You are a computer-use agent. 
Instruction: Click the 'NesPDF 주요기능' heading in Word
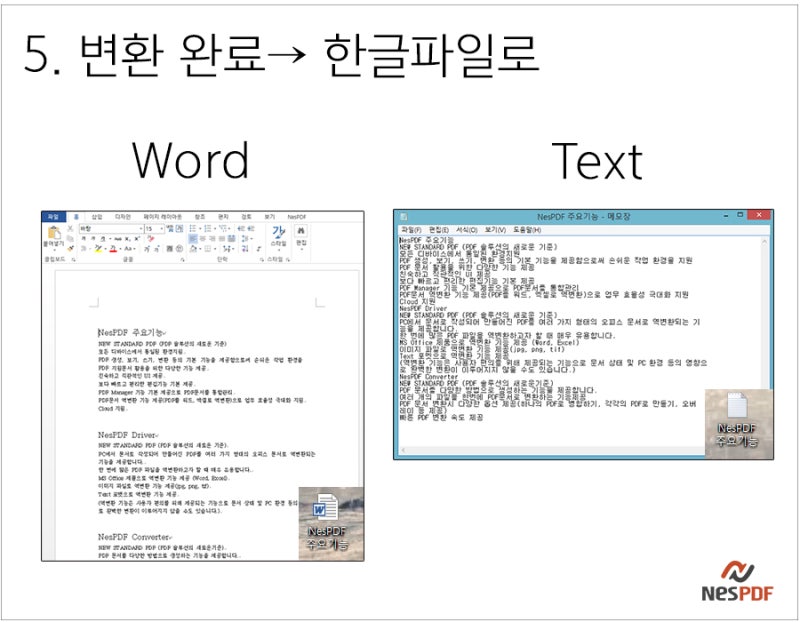click(x=132, y=333)
